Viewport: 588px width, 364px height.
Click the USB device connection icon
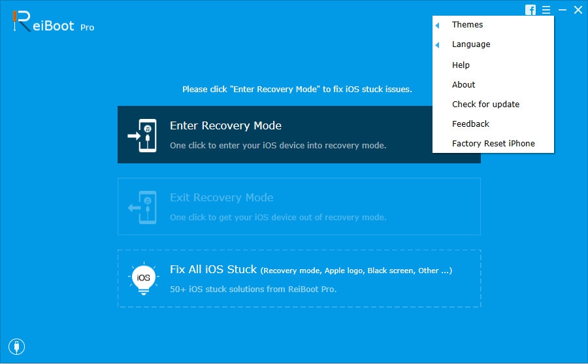pos(16,346)
